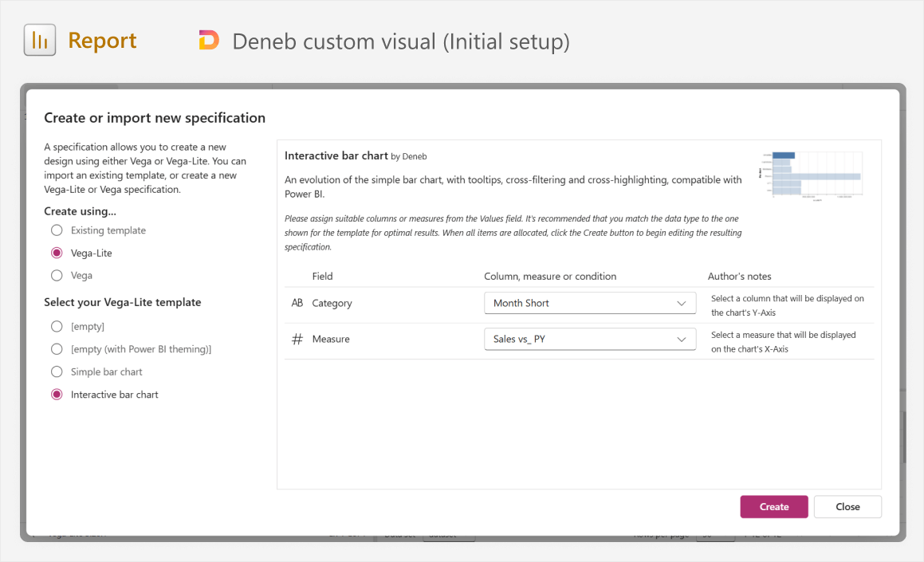Viewport: 924px width, 562px height.
Task: Click the 'Author's notes' column header
Action: coord(739,277)
